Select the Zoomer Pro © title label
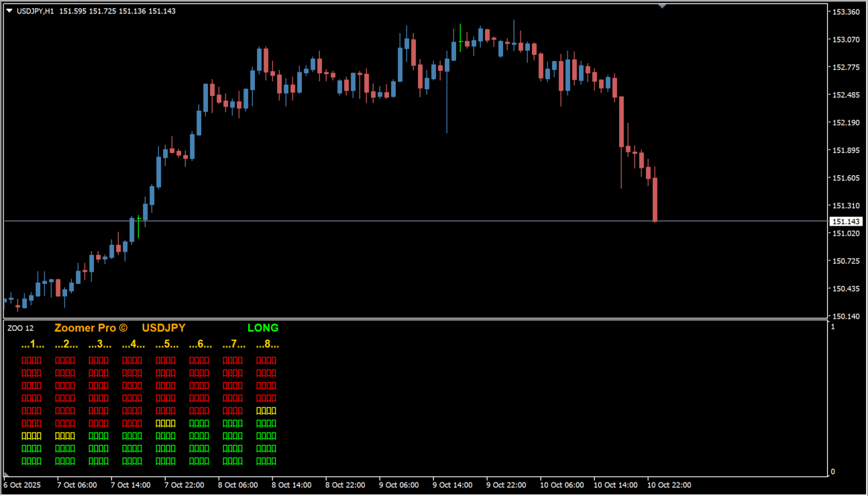The image size is (868, 496). 91,328
